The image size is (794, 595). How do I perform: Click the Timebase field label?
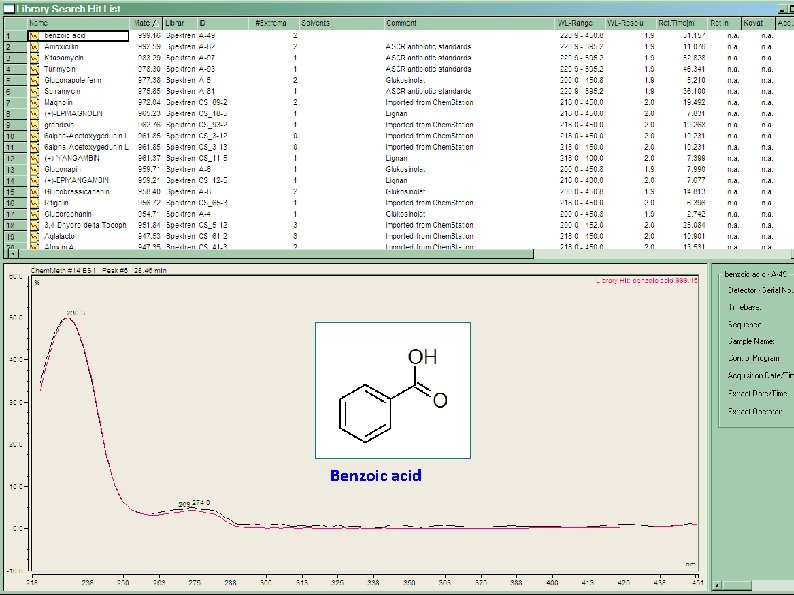pos(745,307)
